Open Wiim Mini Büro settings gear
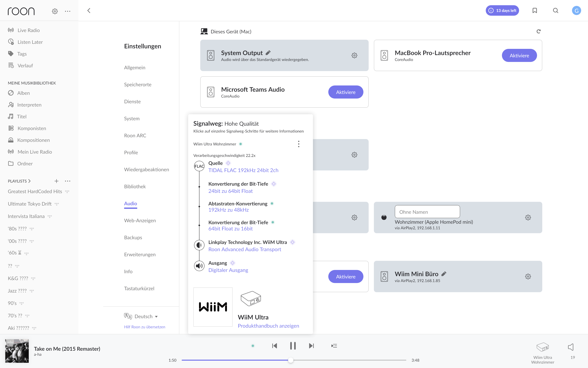 click(x=528, y=276)
